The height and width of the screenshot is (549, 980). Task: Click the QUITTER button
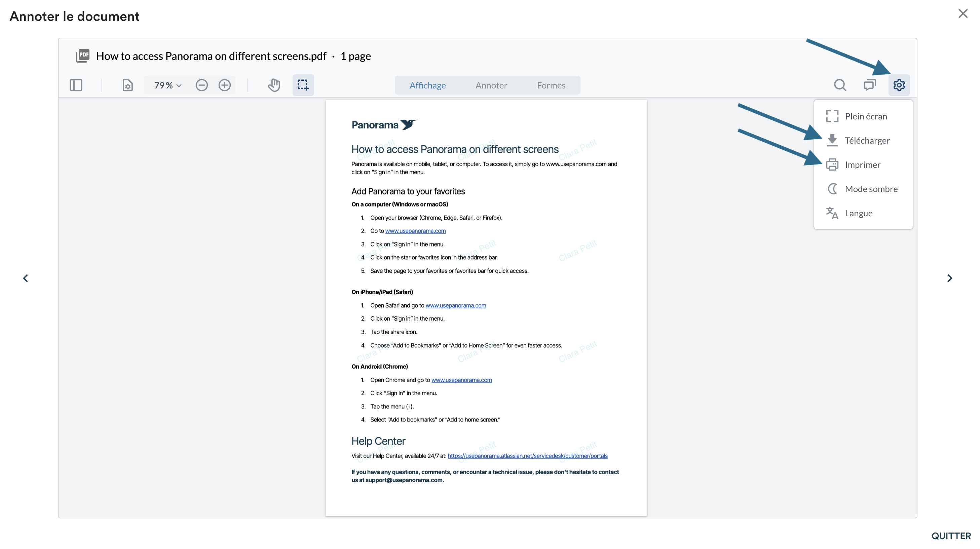point(951,536)
